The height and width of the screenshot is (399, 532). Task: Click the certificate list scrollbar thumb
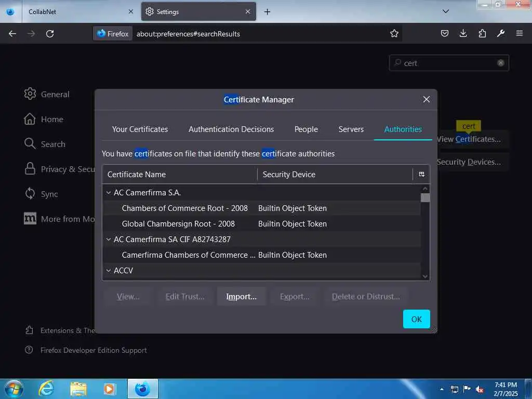425,197
